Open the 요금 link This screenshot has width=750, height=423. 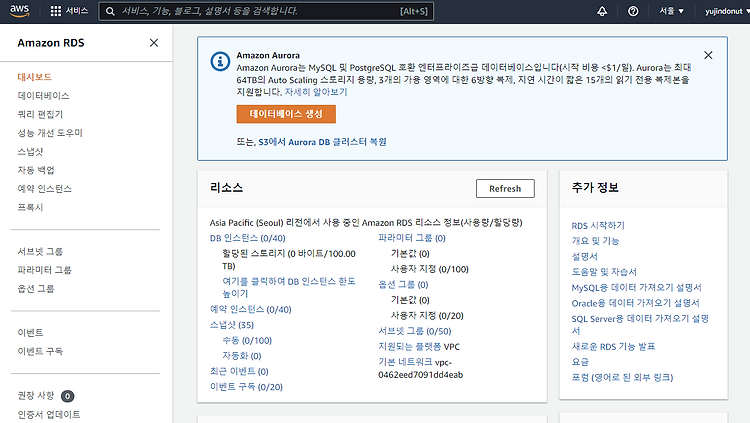580,362
